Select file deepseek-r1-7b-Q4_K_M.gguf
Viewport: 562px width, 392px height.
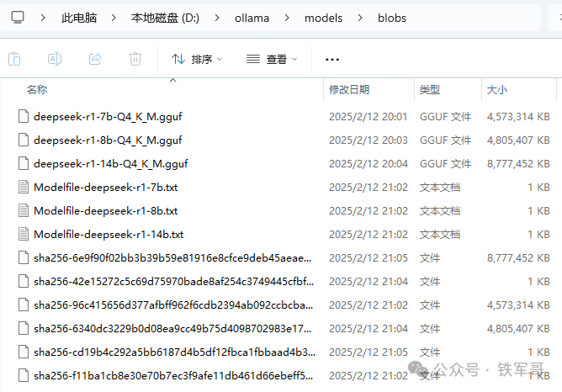(108, 116)
